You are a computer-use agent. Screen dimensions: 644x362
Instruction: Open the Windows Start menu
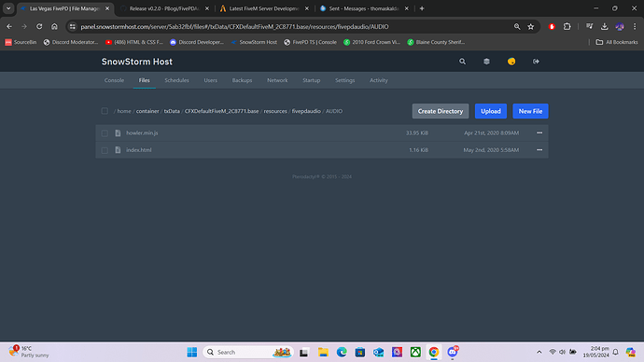[192, 352]
